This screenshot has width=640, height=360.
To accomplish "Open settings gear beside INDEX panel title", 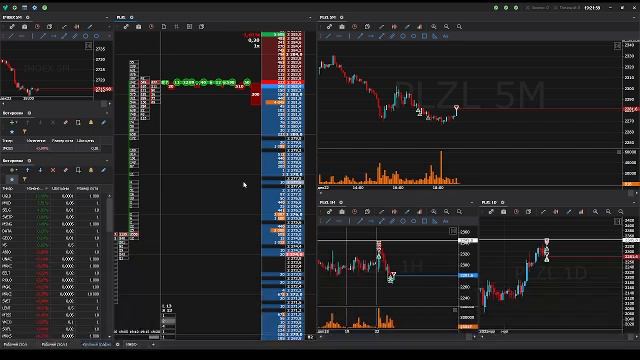I will click(28, 18).
